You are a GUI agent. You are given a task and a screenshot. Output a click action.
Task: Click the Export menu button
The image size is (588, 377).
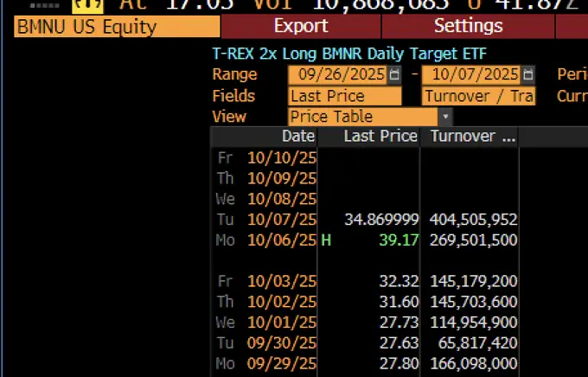[x=301, y=26]
